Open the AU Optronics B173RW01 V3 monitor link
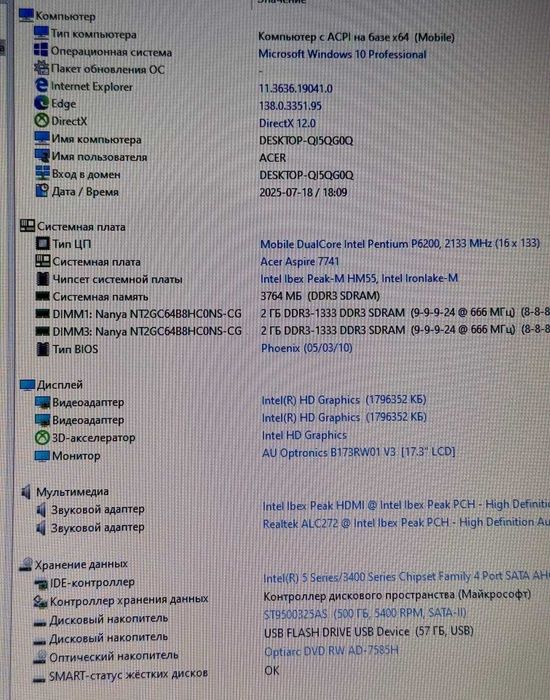The height and width of the screenshot is (700, 550). coord(358,452)
